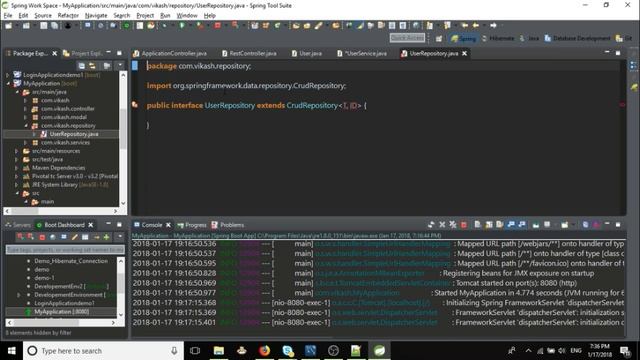
Task: Expand the Maven Dependencies node
Action: [x=17, y=168]
